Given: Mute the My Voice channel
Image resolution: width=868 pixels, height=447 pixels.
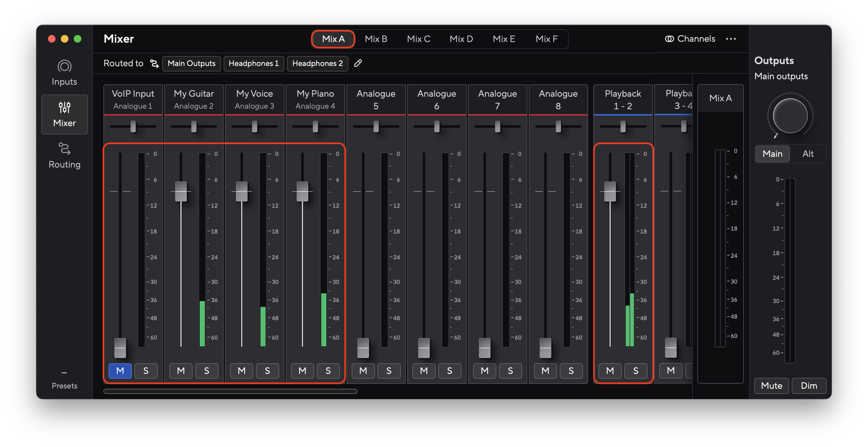Looking at the screenshot, I should pyautogui.click(x=242, y=371).
